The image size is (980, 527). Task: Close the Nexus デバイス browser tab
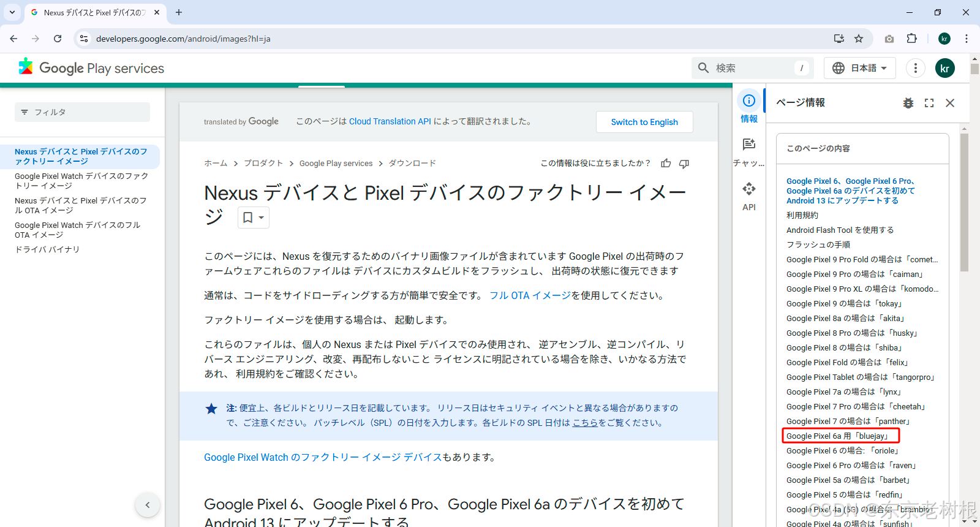click(157, 12)
